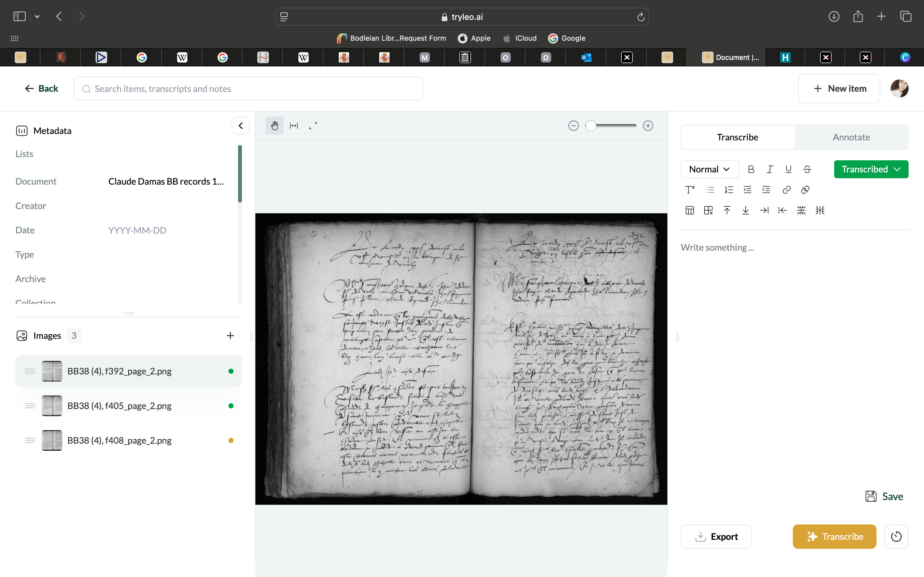Image resolution: width=924 pixels, height=577 pixels.
Task: Add a new image with plus icon
Action: 230,335
